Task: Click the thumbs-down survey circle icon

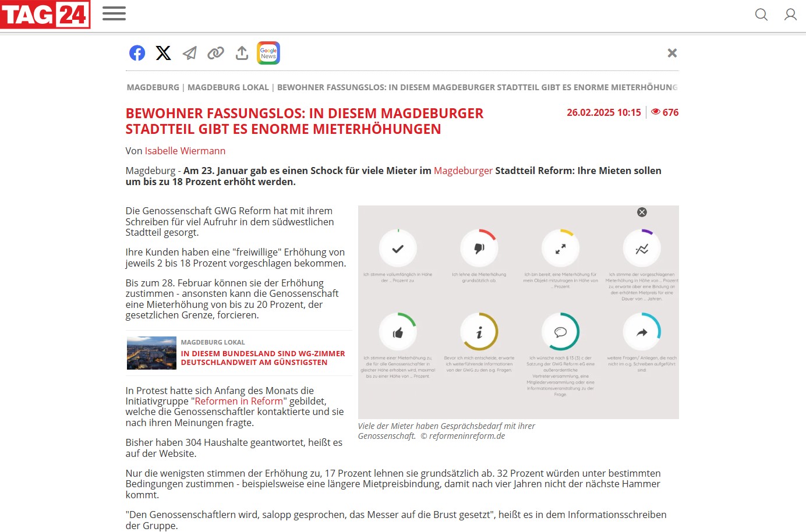Action: (x=479, y=249)
